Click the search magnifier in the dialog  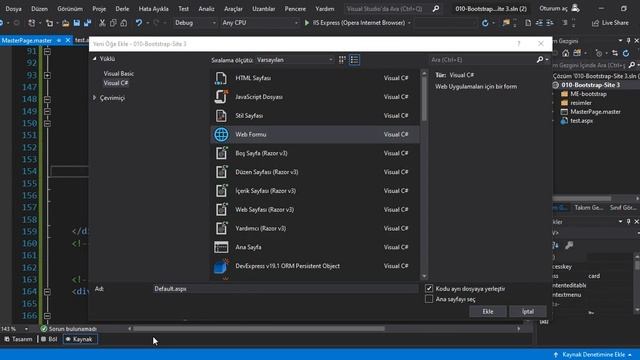click(x=540, y=60)
